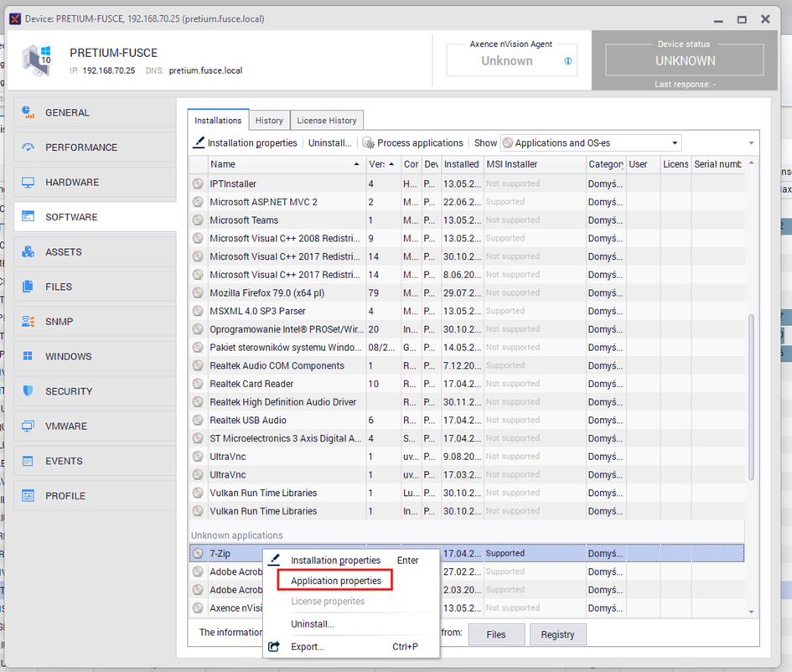The height and width of the screenshot is (672, 792).
Task: Open the Security shield icon
Action: click(x=28, y=391)
